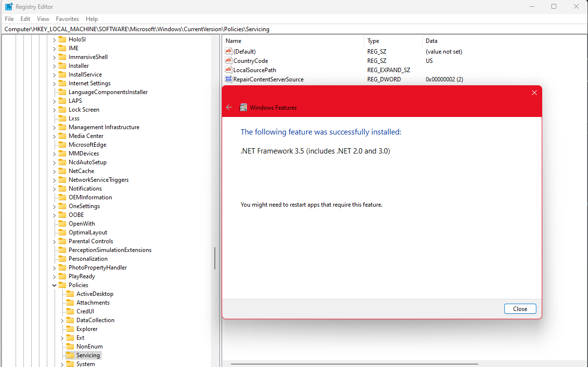588x367 pixels.
Task: Click the Media Center folder icon
Action: tap(62, 135)
